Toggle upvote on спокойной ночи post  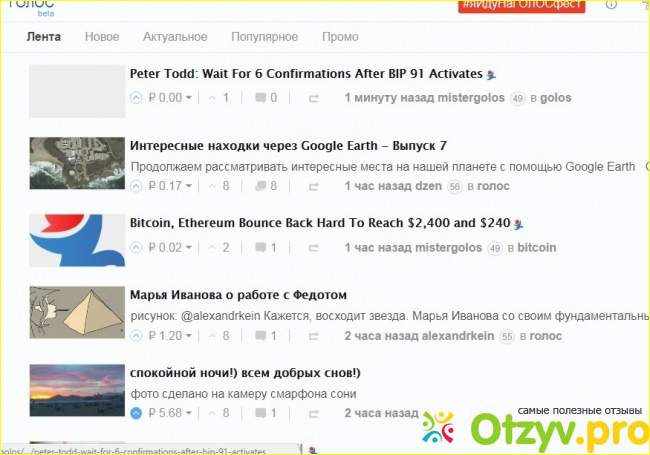pyautogui.click(x=136, y=412)
